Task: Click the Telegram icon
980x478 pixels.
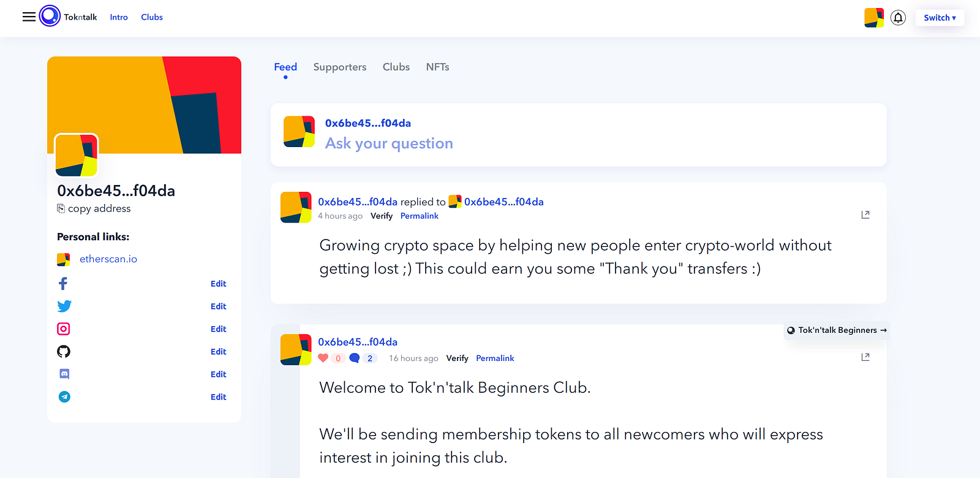Action: pyautogui.click(x=64, y=397)
